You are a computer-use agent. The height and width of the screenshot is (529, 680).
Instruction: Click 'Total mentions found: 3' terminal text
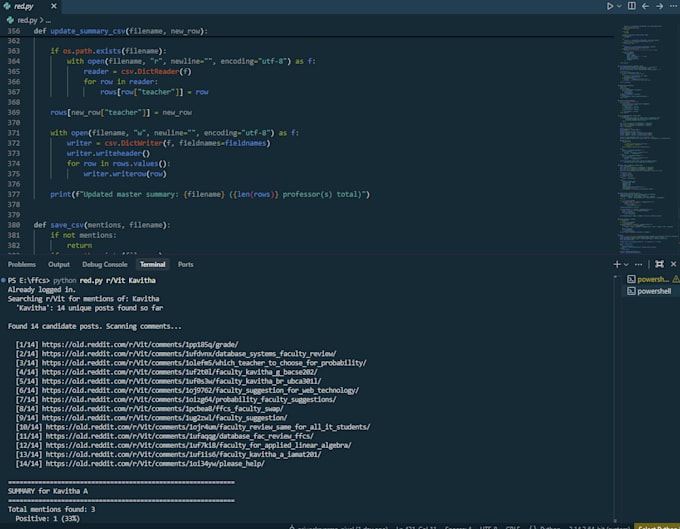tap(51, 509)
